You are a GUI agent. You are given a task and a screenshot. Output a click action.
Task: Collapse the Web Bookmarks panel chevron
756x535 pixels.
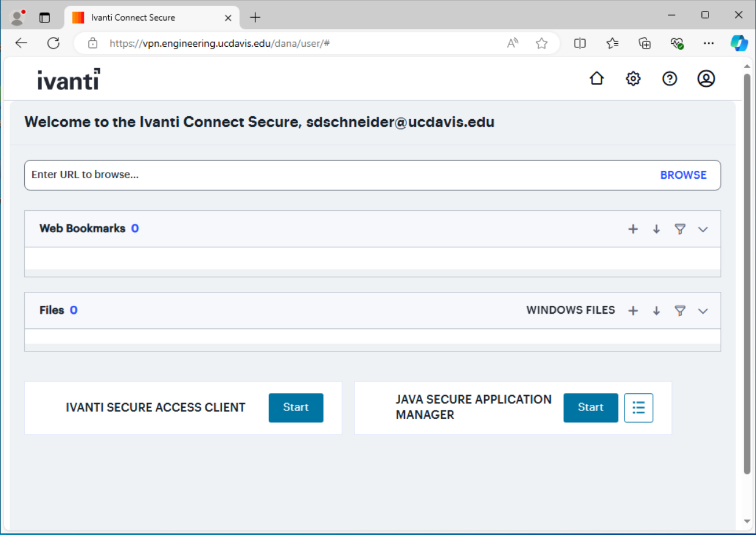pos(703,229)
